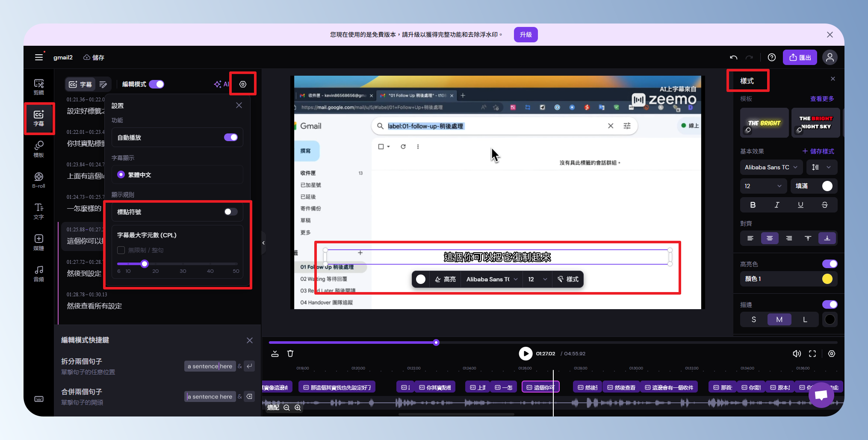Click the 升級 upgrade button

pyautogui.click(x=526, y=35)
